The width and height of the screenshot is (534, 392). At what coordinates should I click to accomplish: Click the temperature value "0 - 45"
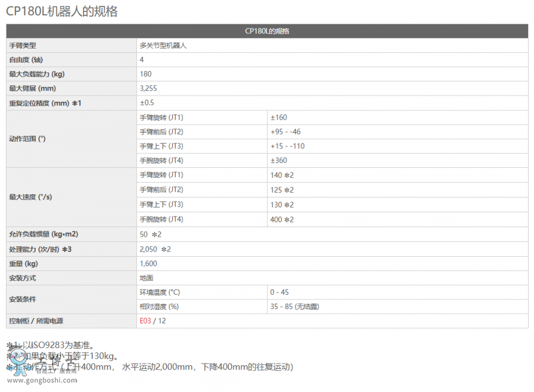279,292
